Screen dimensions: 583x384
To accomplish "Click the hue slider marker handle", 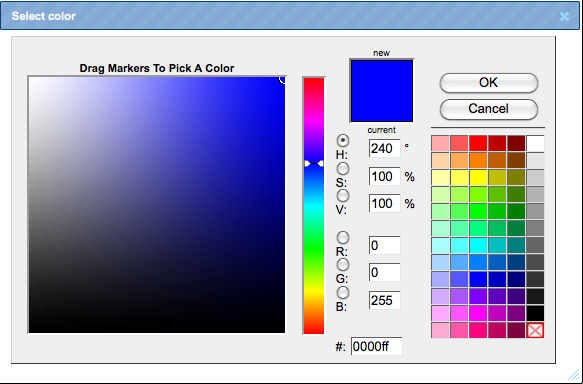I will coord(314,164).
